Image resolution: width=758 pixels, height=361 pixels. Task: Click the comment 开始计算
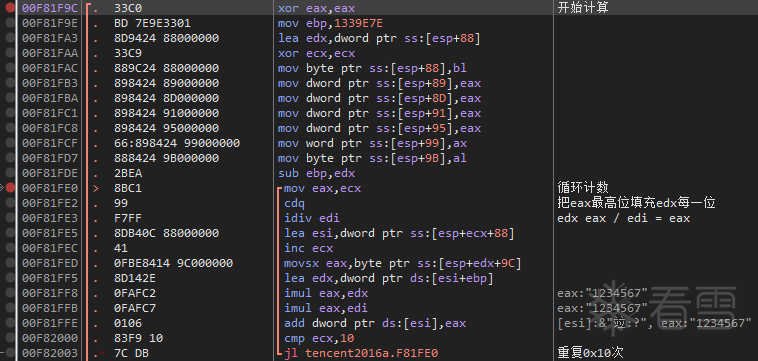pyautogui.click(x=583, y=8)
